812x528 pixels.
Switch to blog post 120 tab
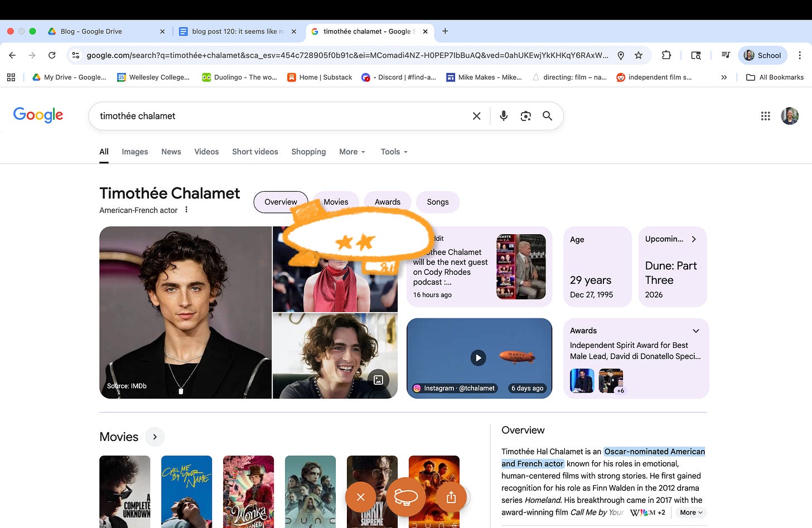coord(238,31)
